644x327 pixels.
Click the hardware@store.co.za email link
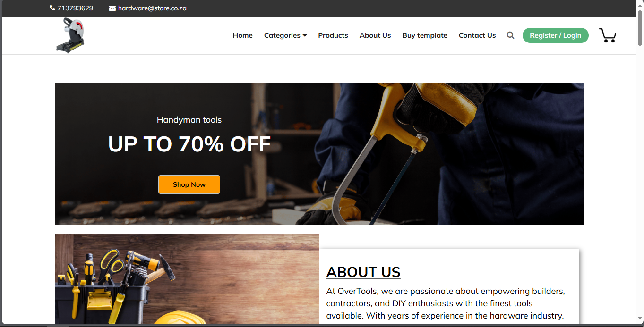coord(152,8)
